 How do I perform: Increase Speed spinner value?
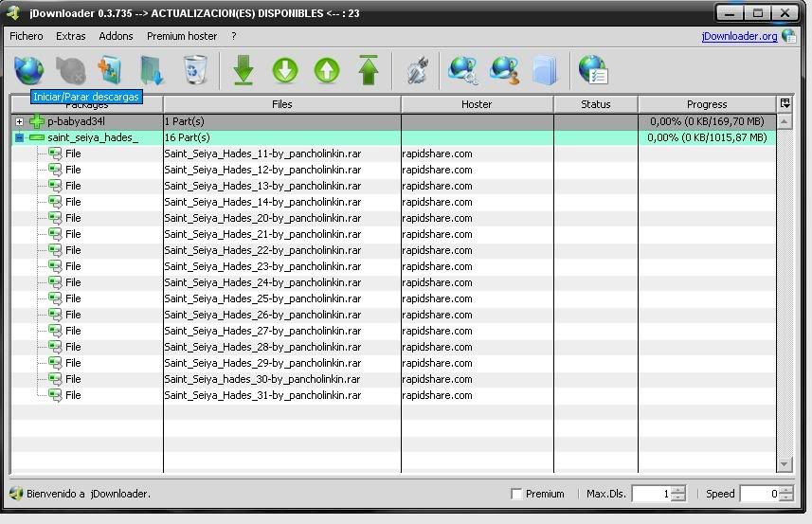point(786,490)
